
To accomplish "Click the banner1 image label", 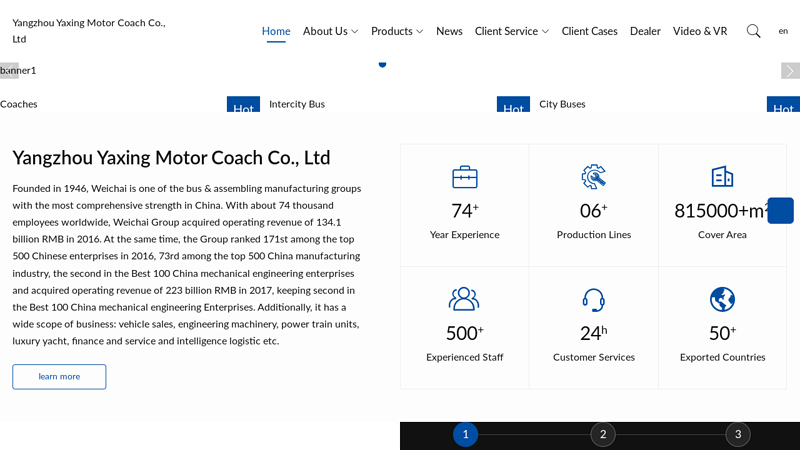I will pos(18,70).
